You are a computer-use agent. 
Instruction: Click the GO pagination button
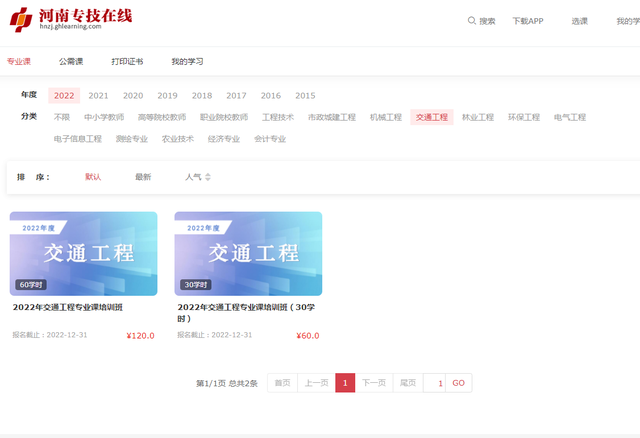tap(459, 383)
